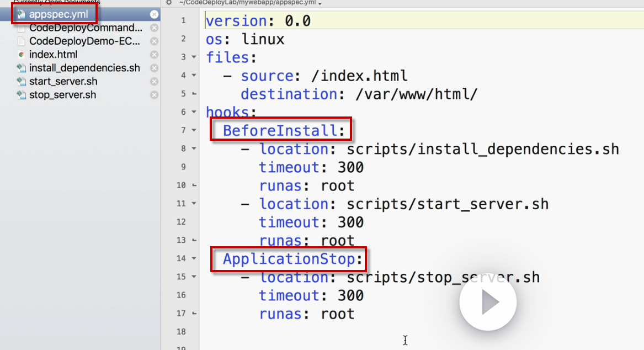This screenshot has width=644, height=350.
Task: Click the index.html Chrome file icon
Action: tap(22, 55)
